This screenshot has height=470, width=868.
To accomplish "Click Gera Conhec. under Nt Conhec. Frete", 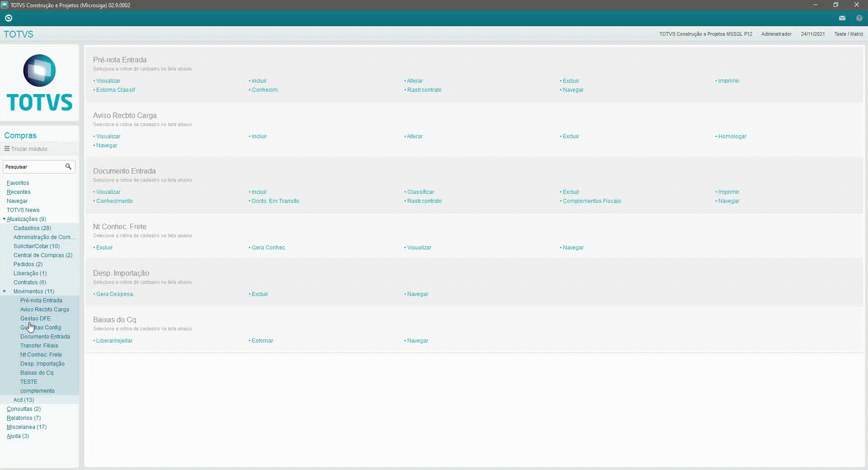I will pos(269,248).
